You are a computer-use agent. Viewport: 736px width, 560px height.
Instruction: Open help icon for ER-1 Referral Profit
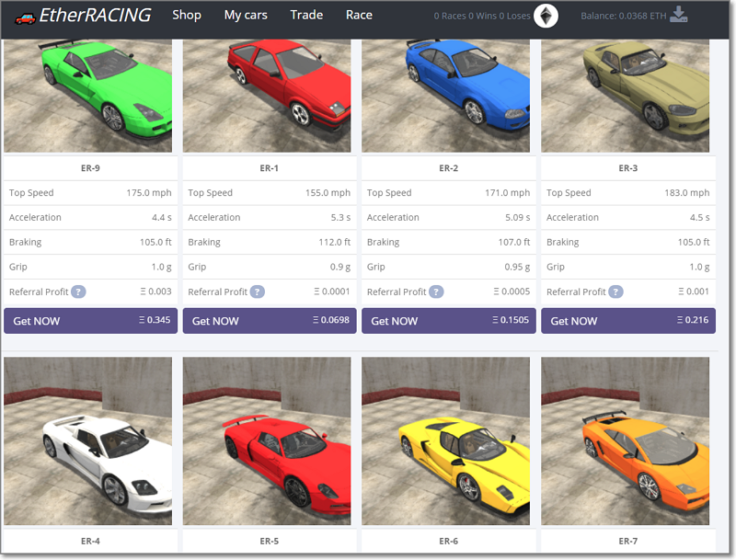pyautogui.click(x=258, y=291)
